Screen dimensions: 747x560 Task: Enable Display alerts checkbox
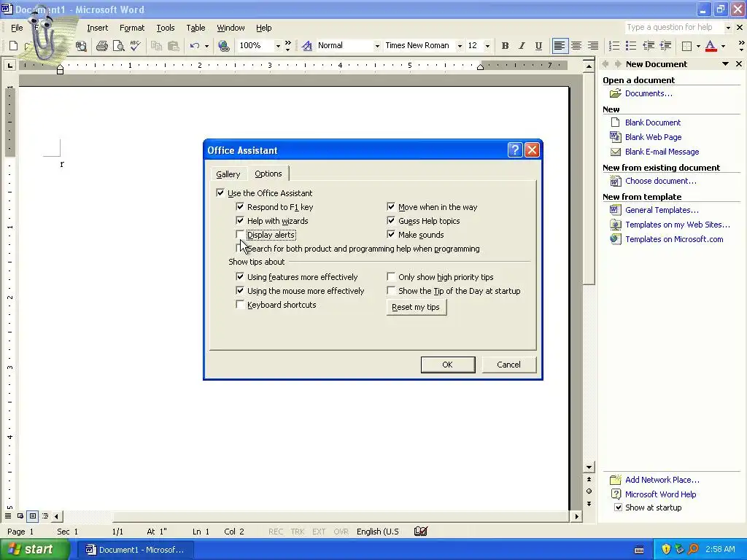tap(240, 234)
